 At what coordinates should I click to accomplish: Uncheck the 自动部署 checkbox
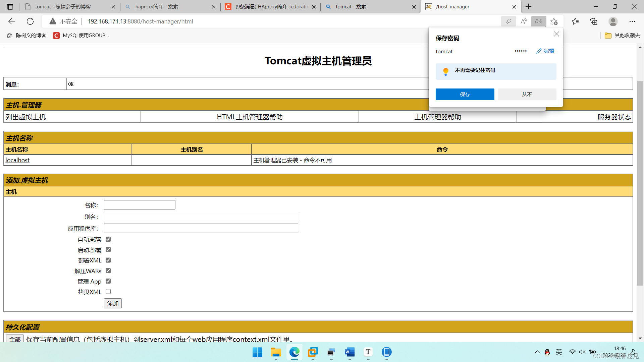(x=108, y=239)
